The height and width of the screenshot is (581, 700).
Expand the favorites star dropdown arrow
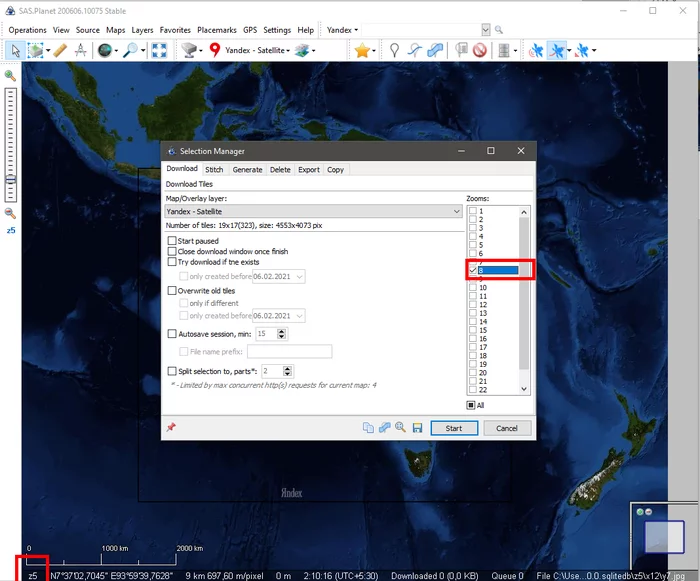pos(374,50)
